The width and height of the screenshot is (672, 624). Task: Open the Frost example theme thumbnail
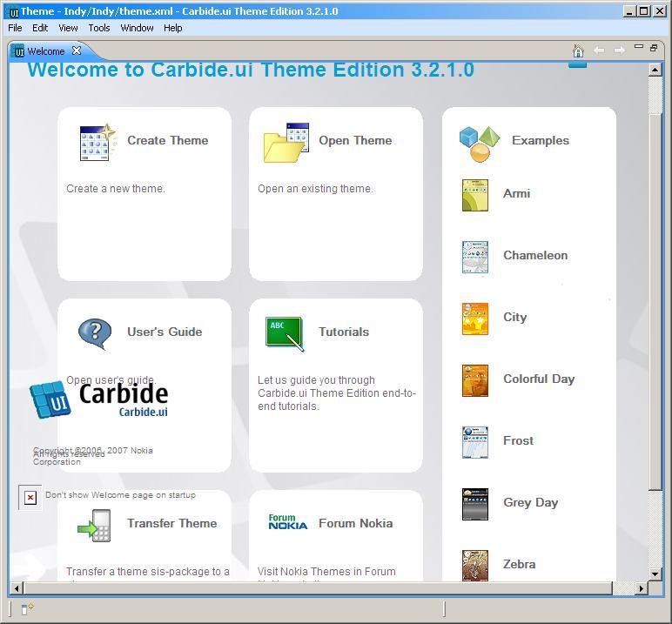(x=475, y=442)
